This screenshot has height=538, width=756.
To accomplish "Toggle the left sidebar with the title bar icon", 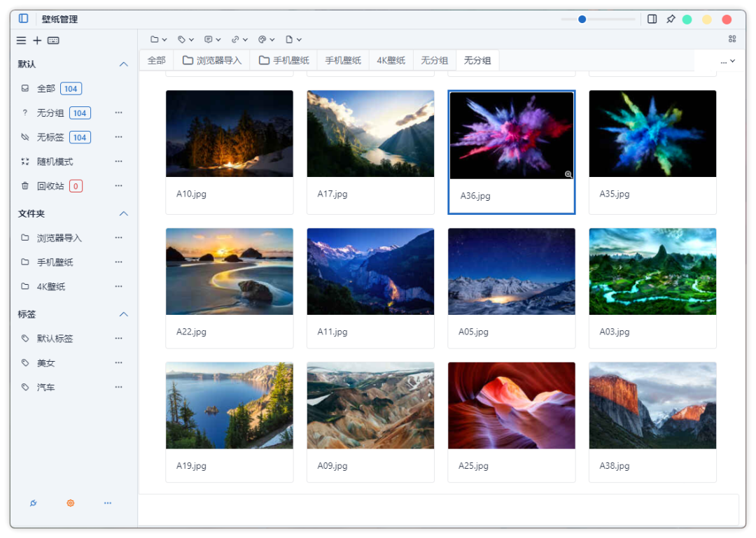I will tap(24, 19).
